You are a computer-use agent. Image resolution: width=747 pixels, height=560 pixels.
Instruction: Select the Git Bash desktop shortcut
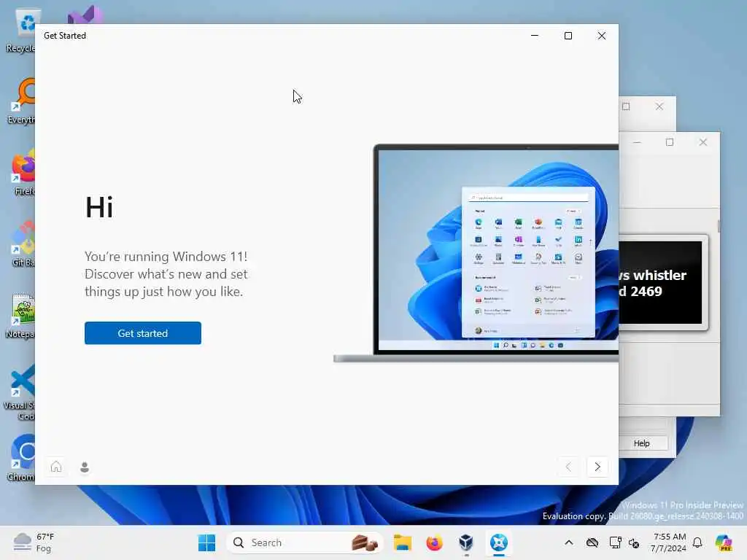click(23, 244)
